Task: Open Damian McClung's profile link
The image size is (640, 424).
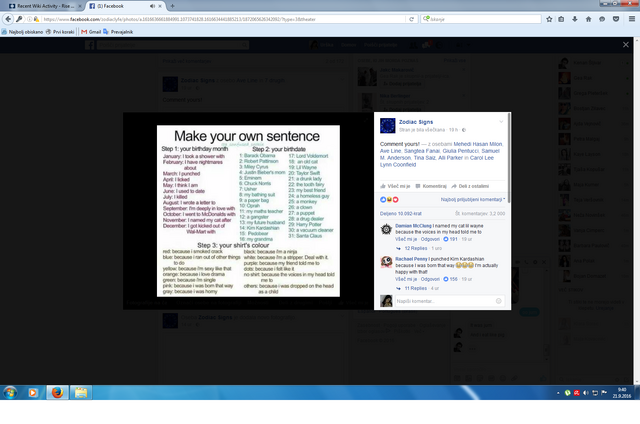Action: [x=413, y=226]
